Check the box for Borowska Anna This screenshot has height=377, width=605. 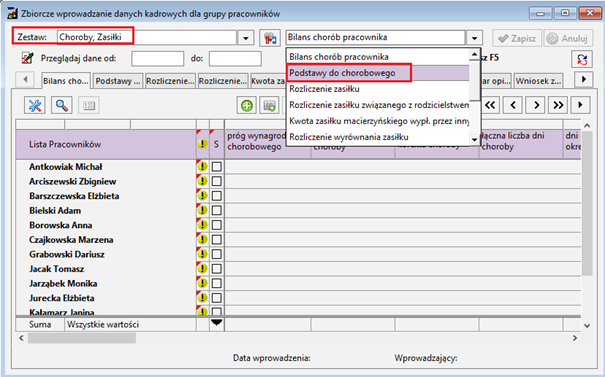[216, 225]
